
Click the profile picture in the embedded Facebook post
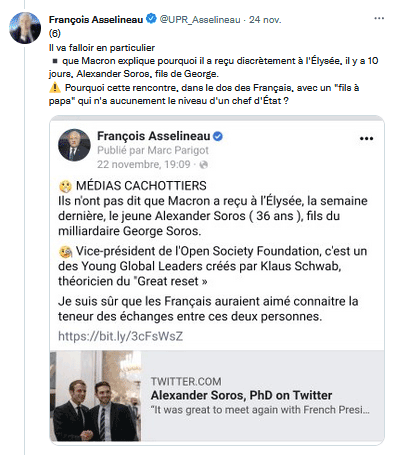tap(74, 145)
